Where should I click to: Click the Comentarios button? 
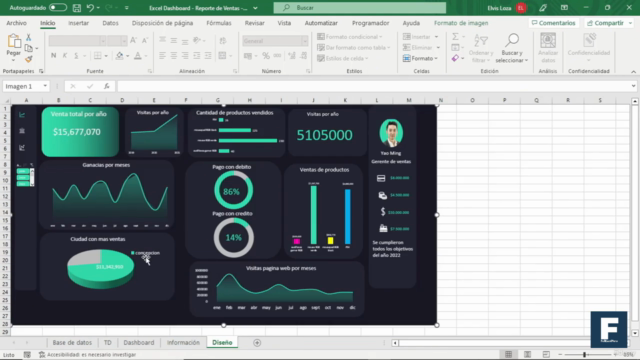[x=553, y=23]
